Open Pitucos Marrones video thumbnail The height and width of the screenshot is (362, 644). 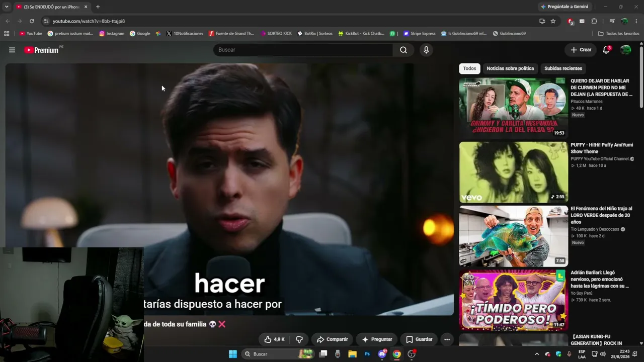click(513, 107)
